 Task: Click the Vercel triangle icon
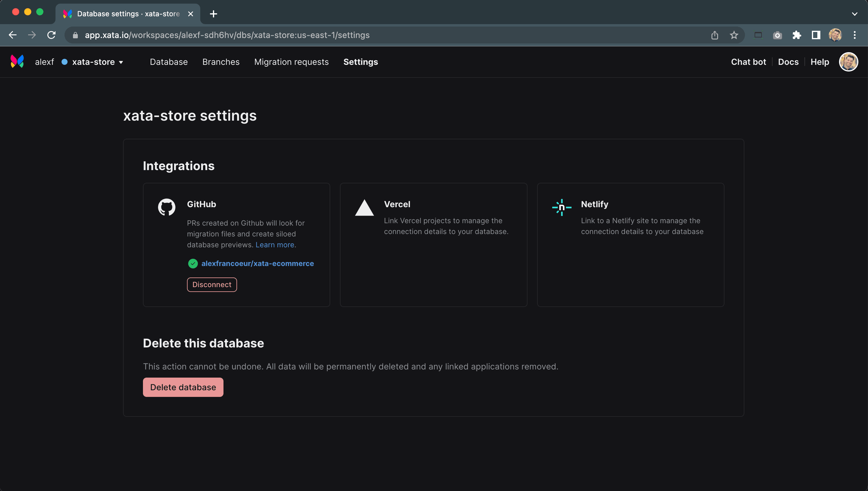tap(364, 207)
